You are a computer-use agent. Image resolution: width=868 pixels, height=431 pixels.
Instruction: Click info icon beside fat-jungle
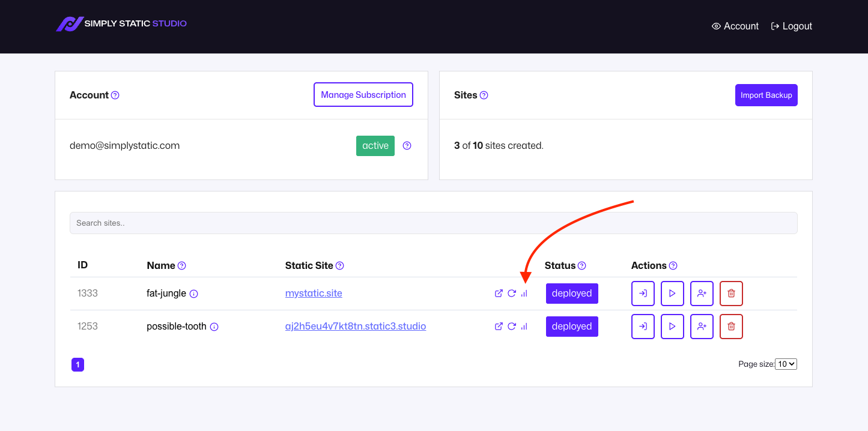(x=194, y=294)
